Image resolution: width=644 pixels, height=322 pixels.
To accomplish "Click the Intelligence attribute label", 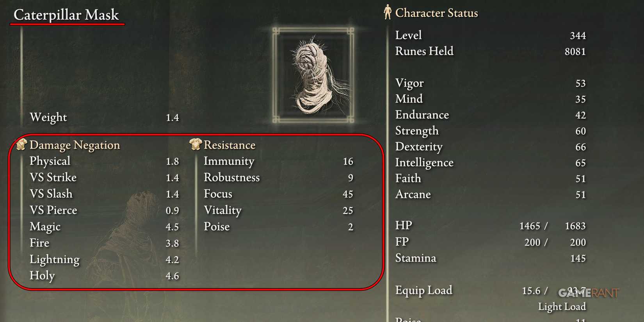I will pyautogui.click(x=424, y=162).
